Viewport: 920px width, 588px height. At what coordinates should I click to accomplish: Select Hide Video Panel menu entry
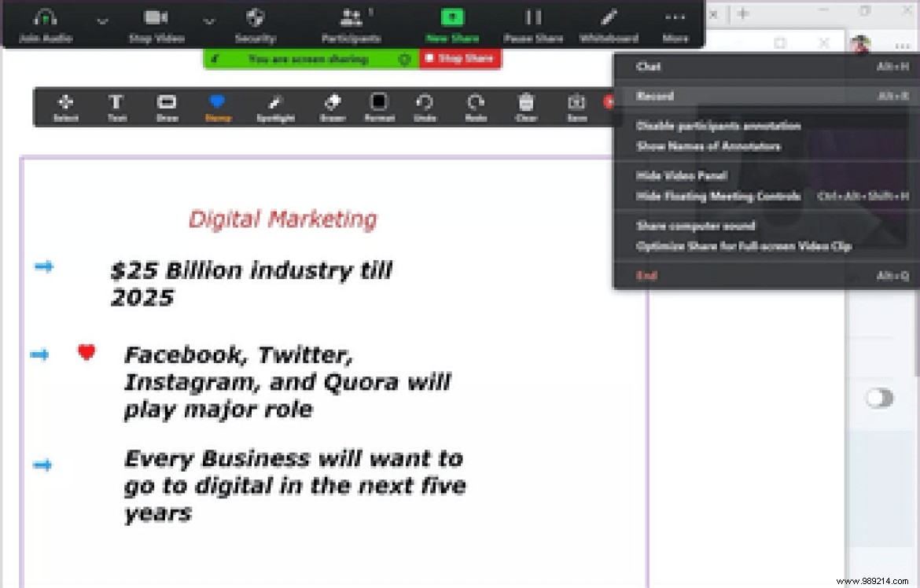click(681, 176)
